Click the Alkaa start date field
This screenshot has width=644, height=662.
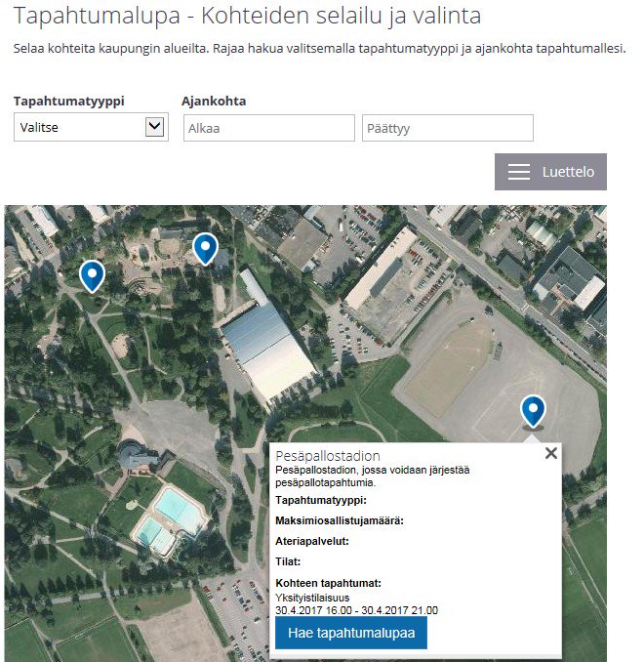pyautogui.click(x=269, y=128)
